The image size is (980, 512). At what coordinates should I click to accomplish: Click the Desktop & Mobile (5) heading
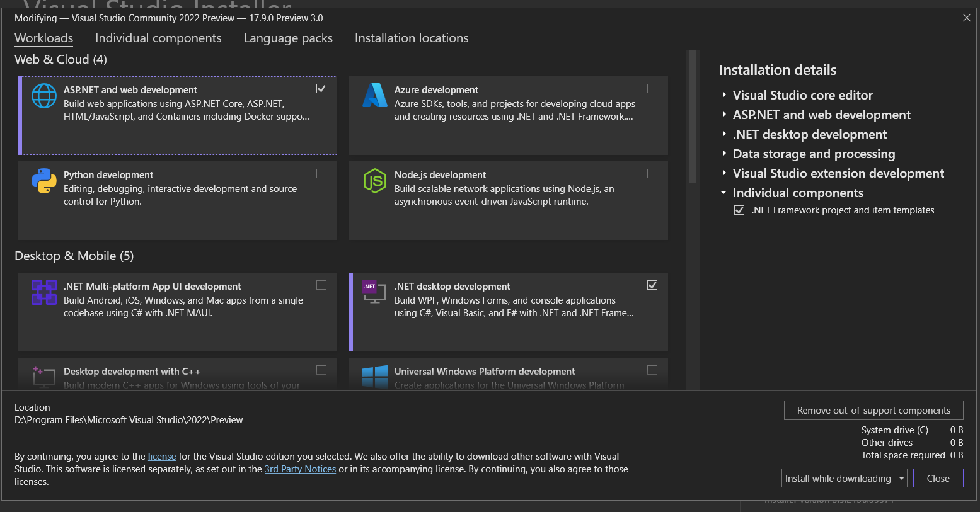(x=74, y=256)
